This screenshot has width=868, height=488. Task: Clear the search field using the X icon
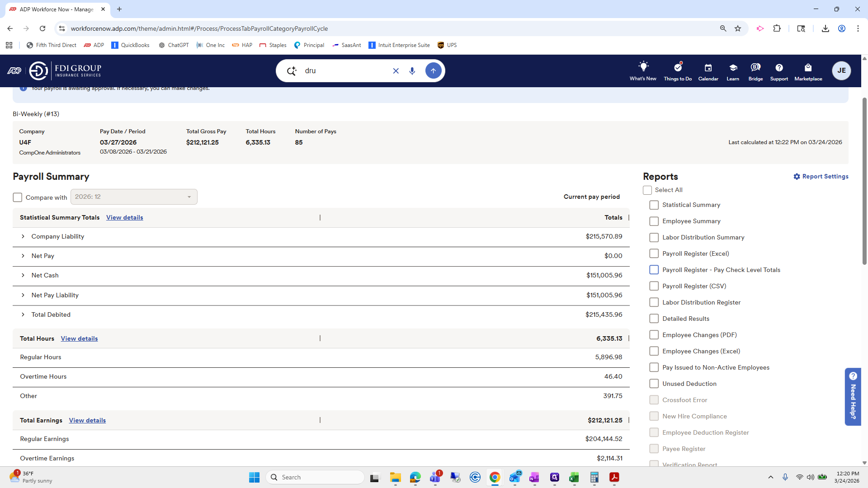396,70
